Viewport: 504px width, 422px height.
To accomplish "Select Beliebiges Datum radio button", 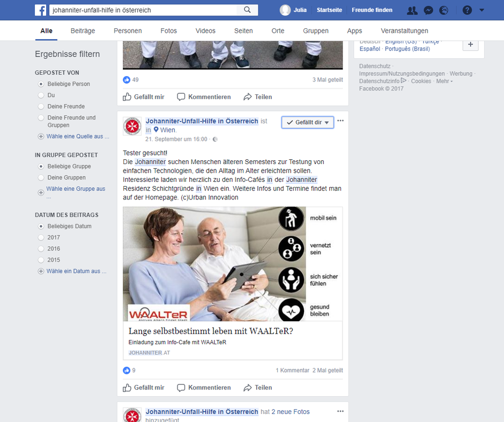I will tap(41, 226).
